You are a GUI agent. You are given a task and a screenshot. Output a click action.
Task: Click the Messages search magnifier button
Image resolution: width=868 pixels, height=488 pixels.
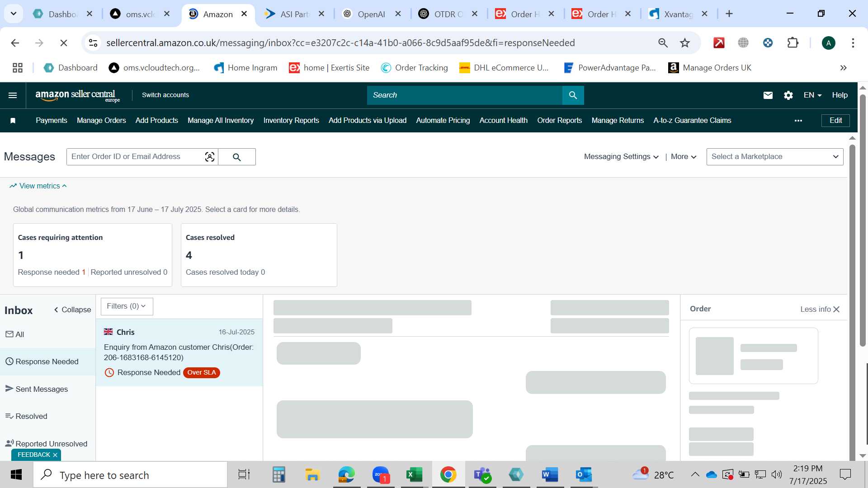pos(237,157)
